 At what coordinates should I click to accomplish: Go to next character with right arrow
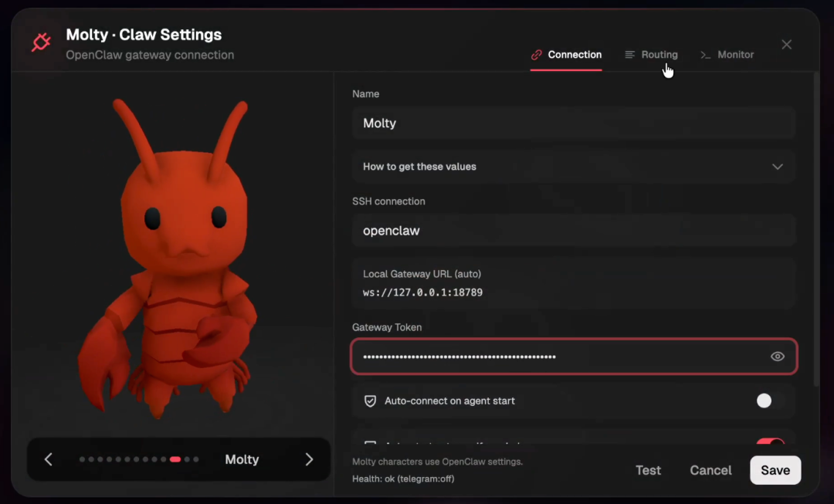pyautogui.click(x=309, y=460)
